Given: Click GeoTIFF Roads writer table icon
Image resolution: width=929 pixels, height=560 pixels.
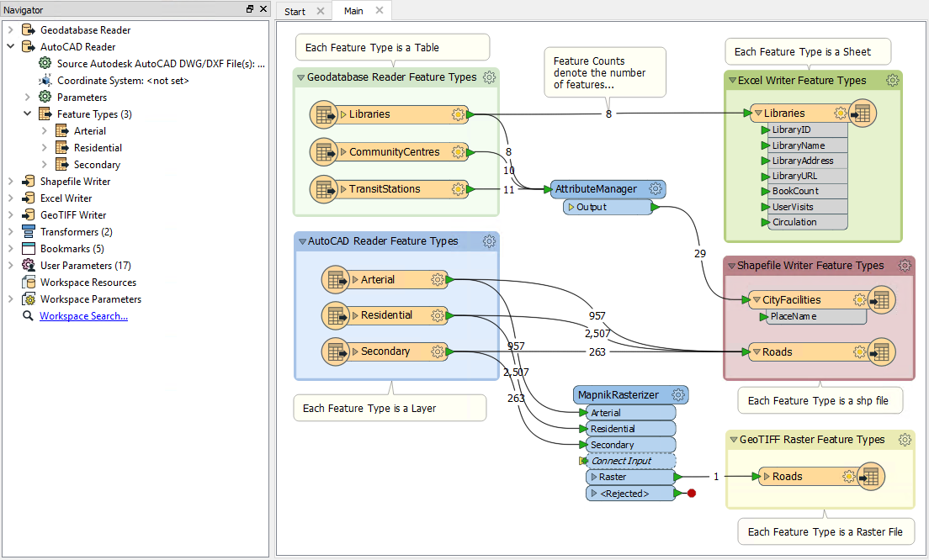Looking at the screenshot, I should (x=870, y=477).
